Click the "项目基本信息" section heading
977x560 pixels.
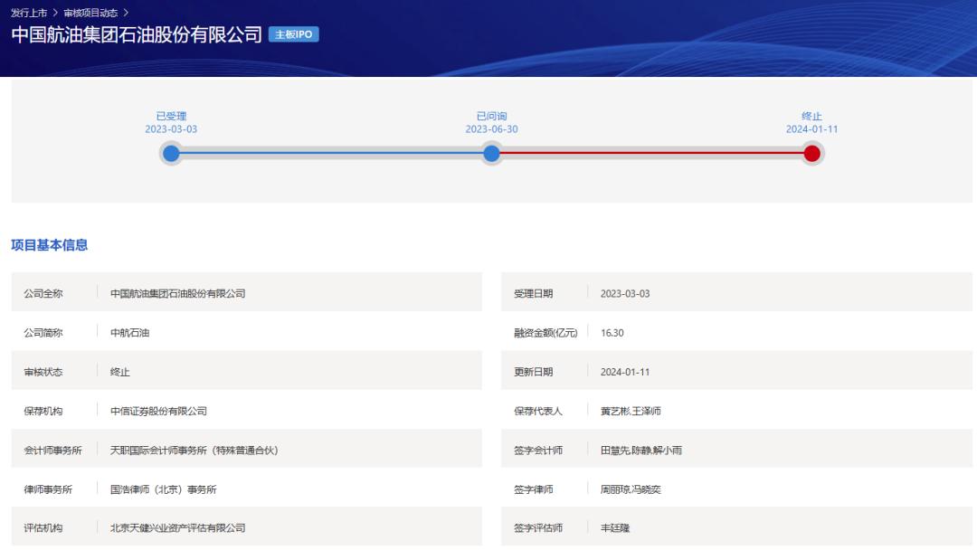pos(49,245)
